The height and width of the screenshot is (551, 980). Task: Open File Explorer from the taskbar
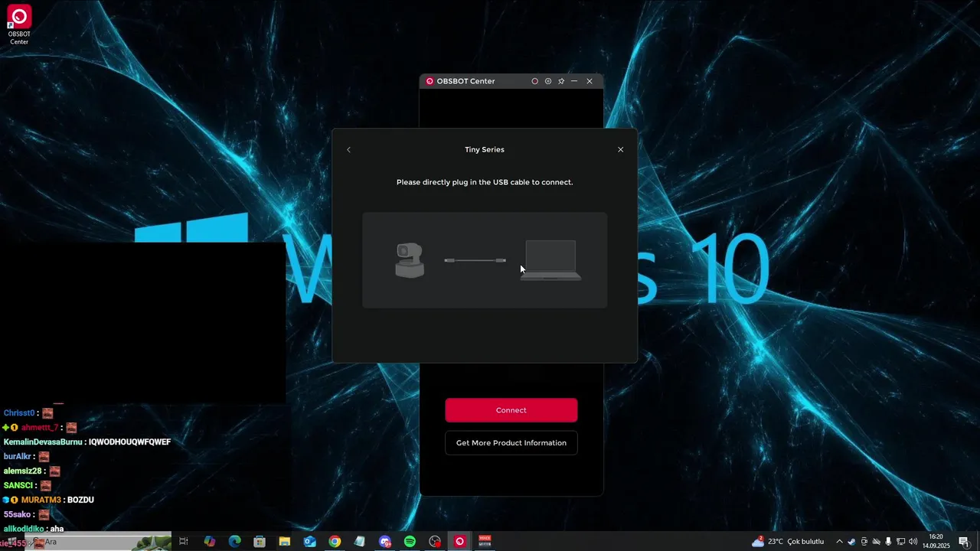click(285, 542)
